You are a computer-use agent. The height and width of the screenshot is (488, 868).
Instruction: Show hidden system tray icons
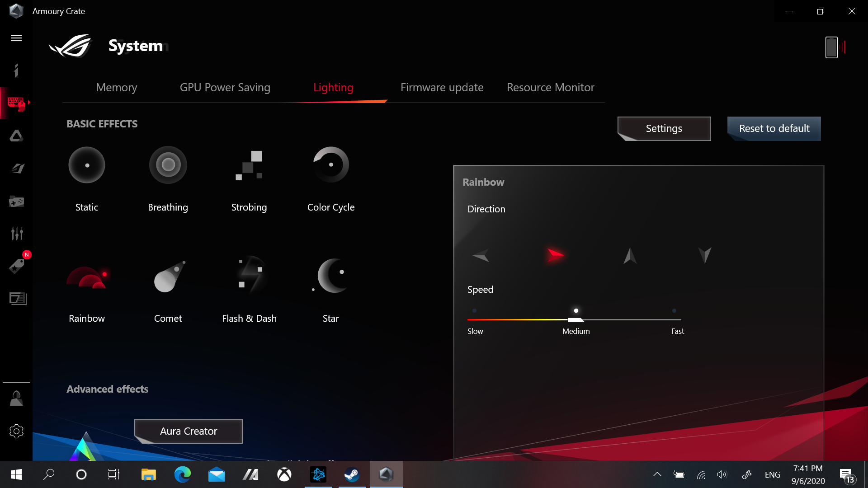[x=657, y=474]
